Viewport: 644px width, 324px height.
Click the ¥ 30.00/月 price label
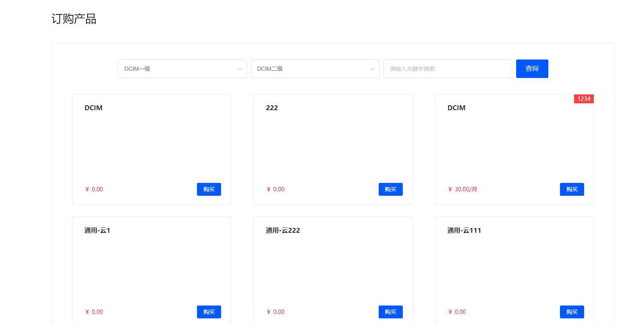pyautogui.click(x=463, y=189)
